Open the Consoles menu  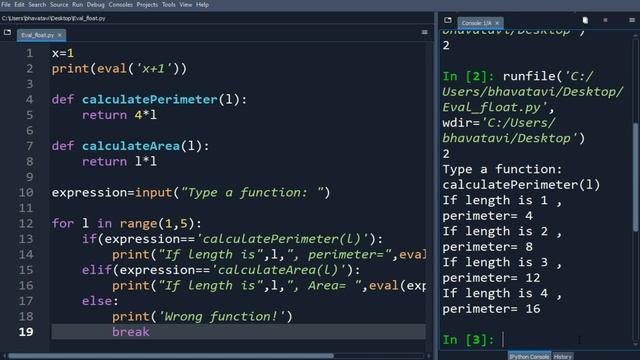pyautogui.click(x=120, y=4)
